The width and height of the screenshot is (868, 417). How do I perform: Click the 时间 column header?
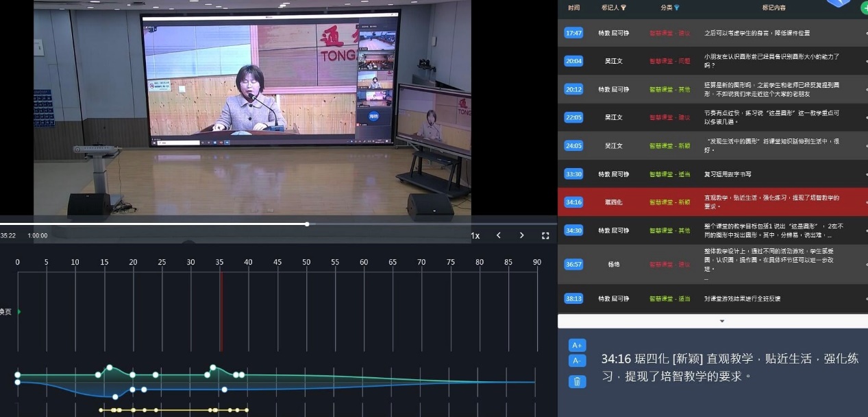pos(573,8)
